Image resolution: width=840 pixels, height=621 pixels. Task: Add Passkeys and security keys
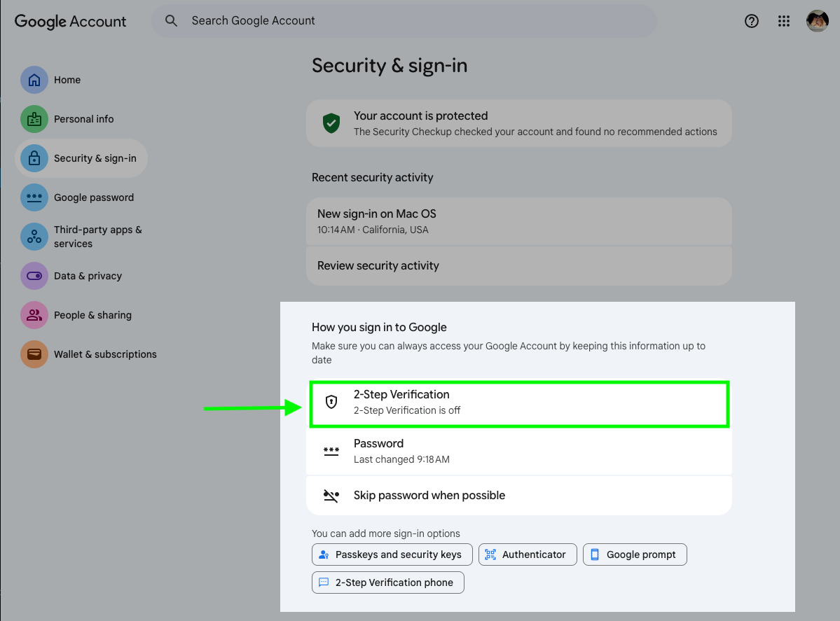(x=392, y=554)
